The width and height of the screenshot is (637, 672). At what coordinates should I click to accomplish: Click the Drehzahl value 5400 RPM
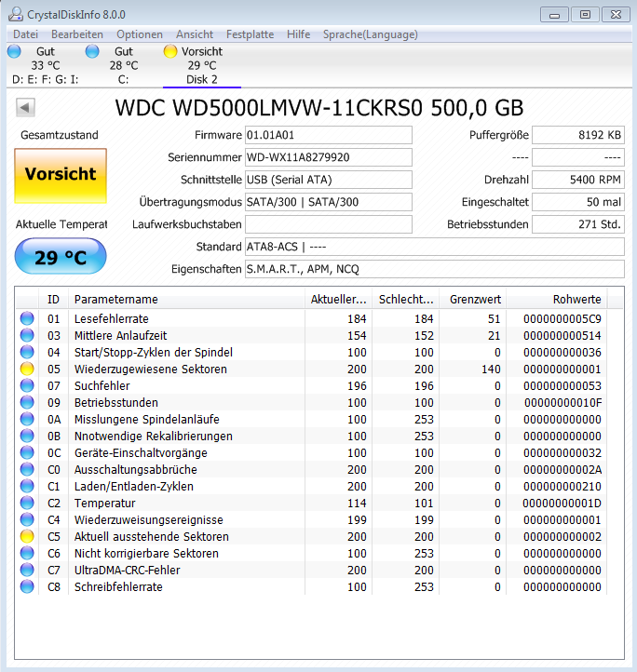(578, 180)
